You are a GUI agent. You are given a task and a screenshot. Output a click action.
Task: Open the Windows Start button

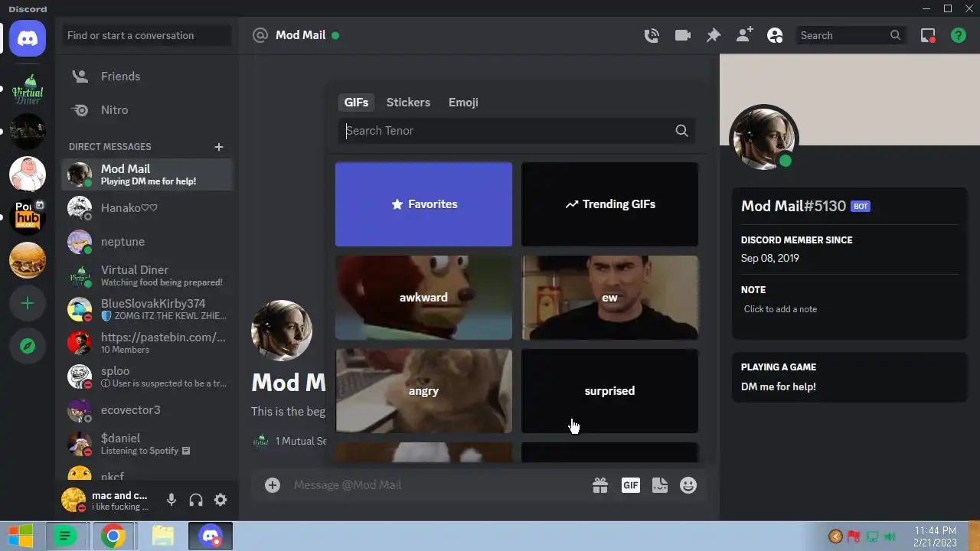21,536
